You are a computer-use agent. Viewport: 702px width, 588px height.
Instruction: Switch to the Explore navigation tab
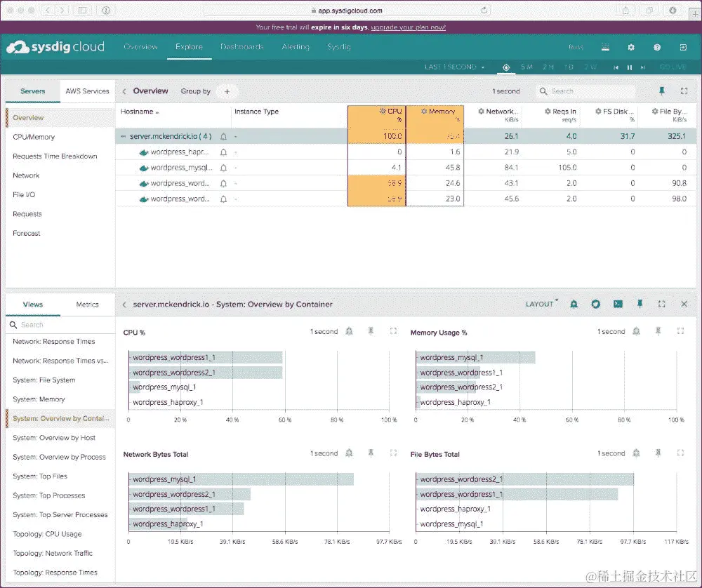(189, 47)
